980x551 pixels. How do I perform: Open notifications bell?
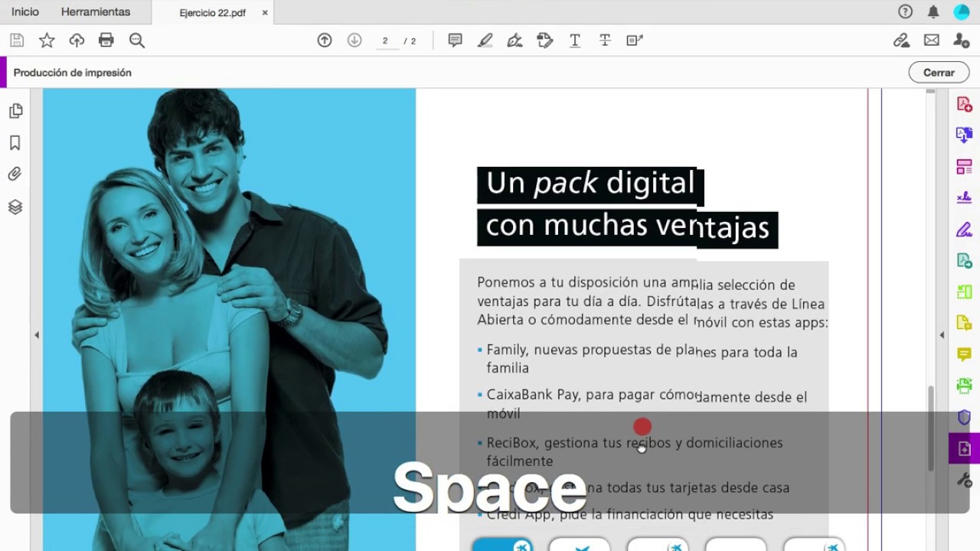(933, 11)
